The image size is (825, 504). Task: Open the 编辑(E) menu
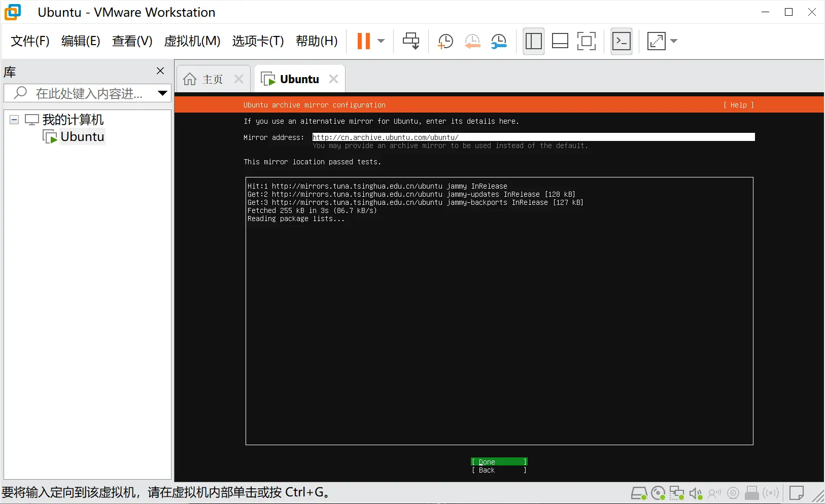[x=81, y=41]
